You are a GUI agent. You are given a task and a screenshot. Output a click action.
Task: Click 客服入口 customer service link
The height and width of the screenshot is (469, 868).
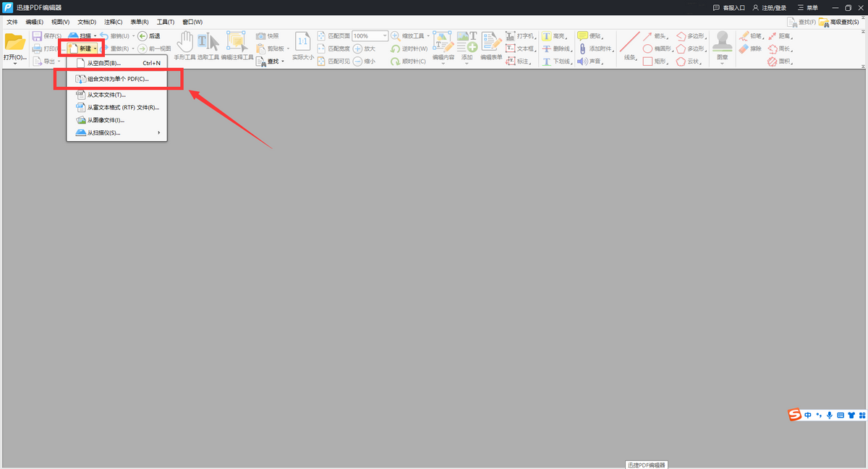(x=729, y=7)
